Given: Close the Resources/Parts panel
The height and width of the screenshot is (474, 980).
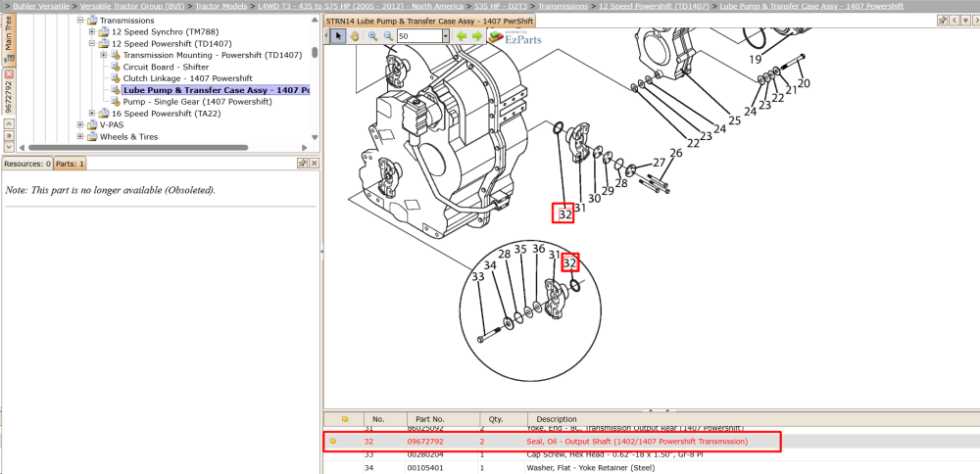Looking at the screenshot, I should (314, 163).
